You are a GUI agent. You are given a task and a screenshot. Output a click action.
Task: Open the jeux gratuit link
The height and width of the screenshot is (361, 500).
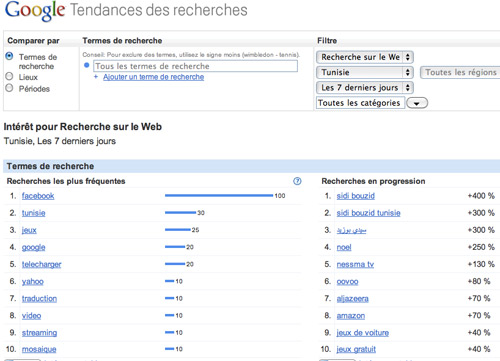[356, 349]
